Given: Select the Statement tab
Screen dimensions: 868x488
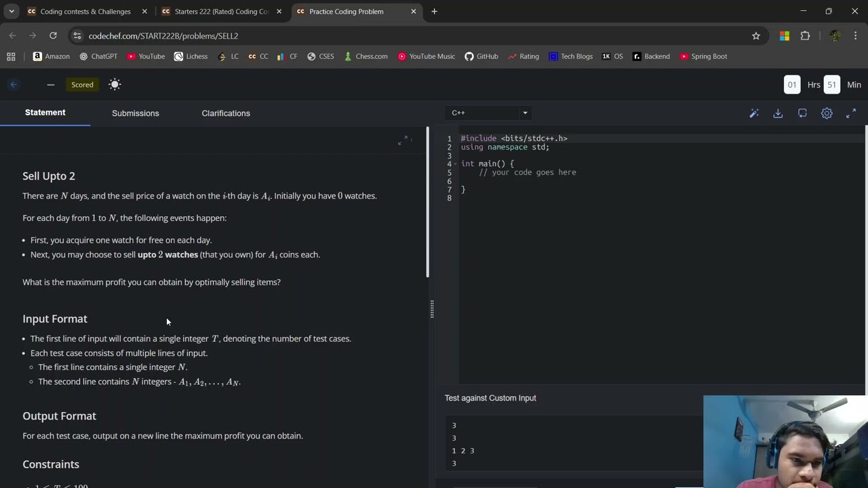Looking at the screenshot, I should coord(45,113).
